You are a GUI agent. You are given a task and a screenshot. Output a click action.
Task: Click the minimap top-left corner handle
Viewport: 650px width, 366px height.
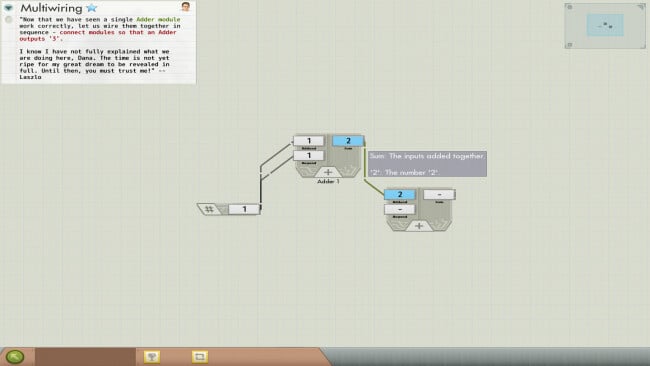point(570,7)
